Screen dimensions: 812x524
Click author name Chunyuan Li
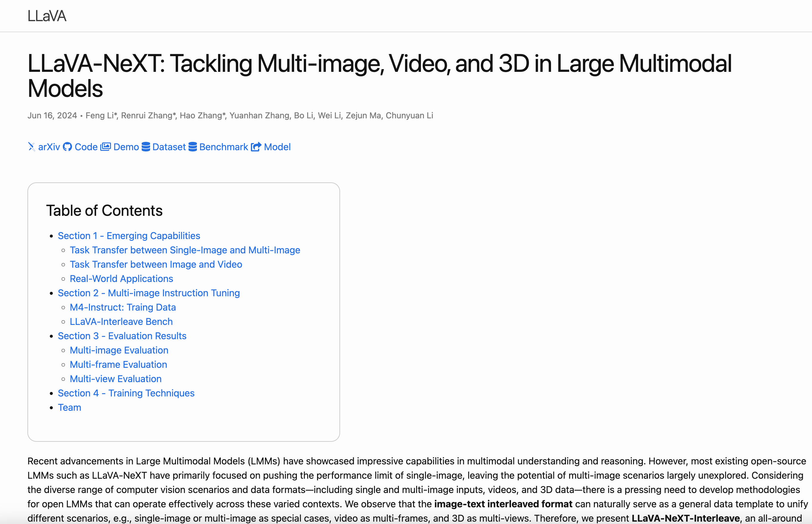409,115
